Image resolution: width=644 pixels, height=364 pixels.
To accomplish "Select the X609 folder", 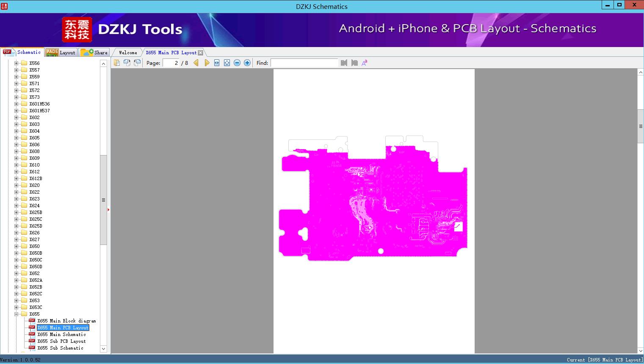I will pyautogui.click(x=34, y=158).
